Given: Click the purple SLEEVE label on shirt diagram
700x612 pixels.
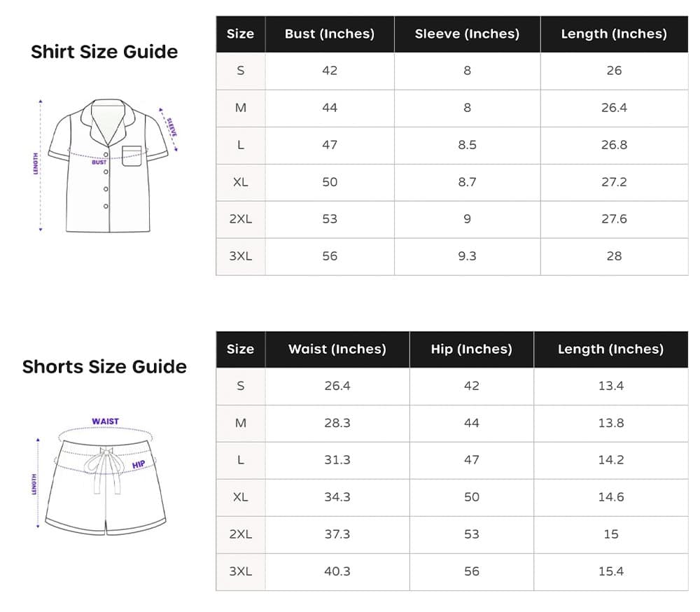Looking at the screenshot, I should [x=171, y=127].
